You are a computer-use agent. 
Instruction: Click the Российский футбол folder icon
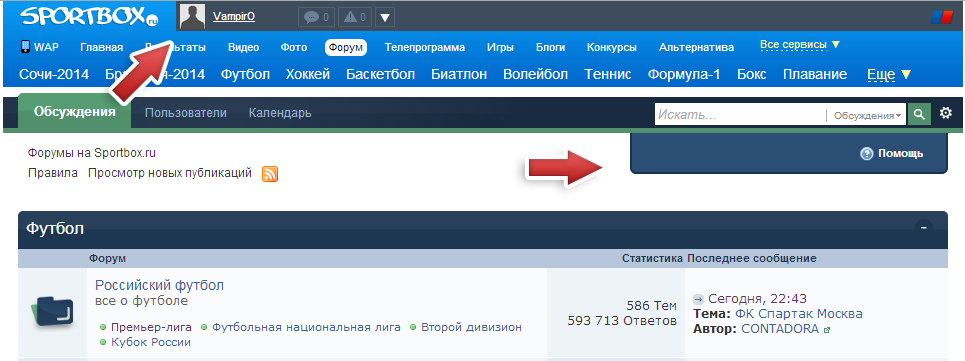(x=52, y=312)
